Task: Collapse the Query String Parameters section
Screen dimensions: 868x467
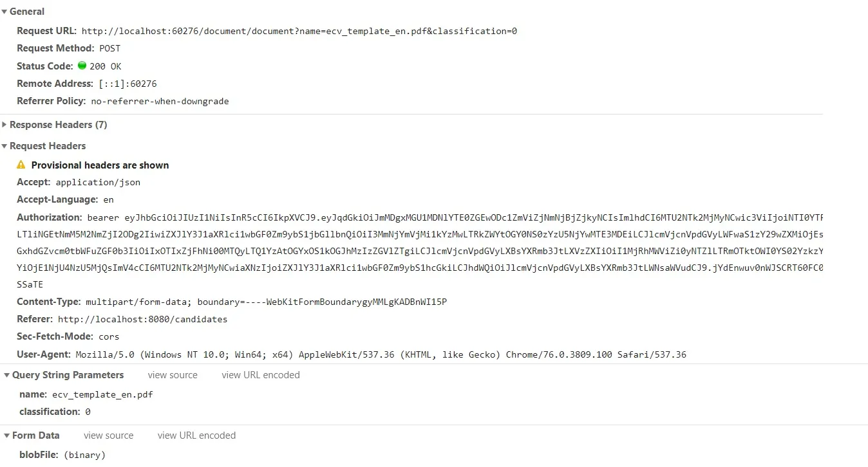Action: click(x=6, y=375)
